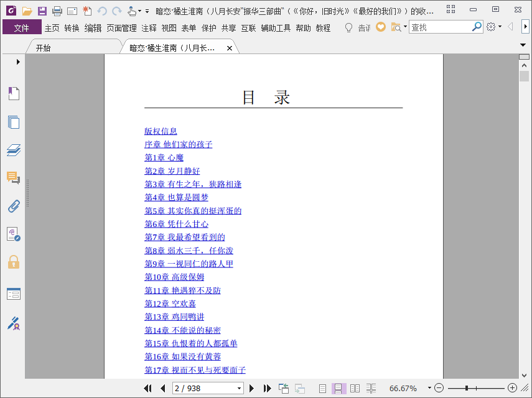Open the Security lock panel icon
This screenshot has height=398, width=532.
point(14,262)
